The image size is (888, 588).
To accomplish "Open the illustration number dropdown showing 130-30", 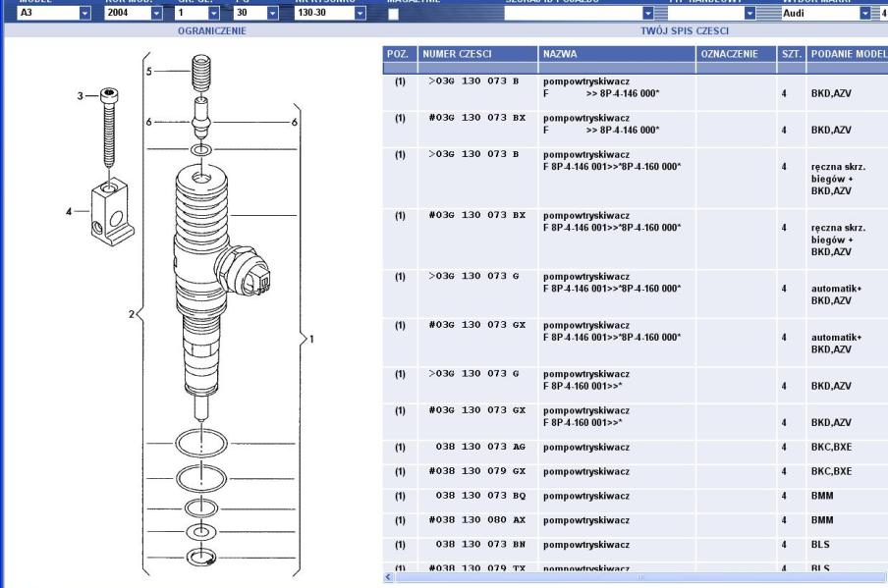I will [x=361, y=13].
